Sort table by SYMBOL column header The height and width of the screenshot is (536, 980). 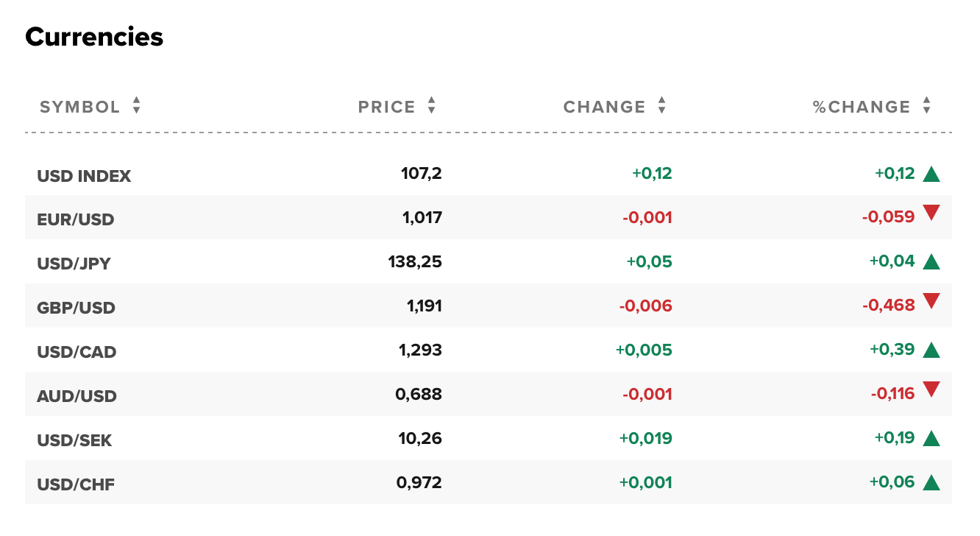79,107
